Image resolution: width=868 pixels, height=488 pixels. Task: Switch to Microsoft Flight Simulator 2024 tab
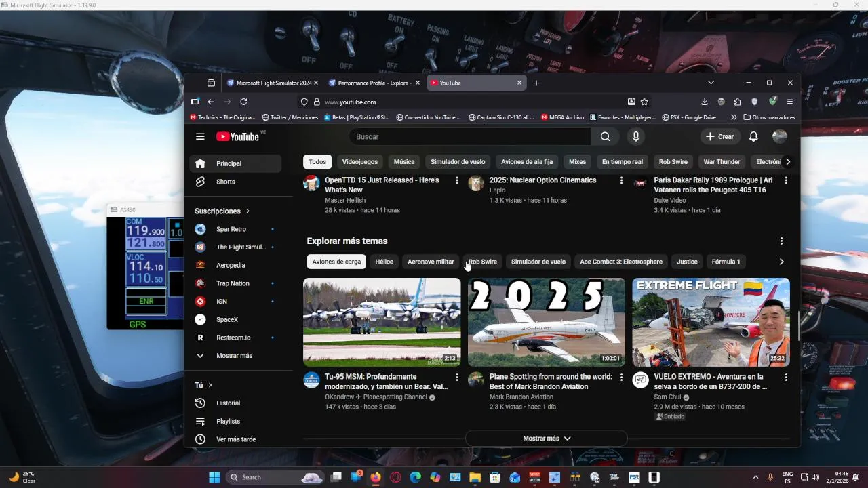click(x=273, y=83)
